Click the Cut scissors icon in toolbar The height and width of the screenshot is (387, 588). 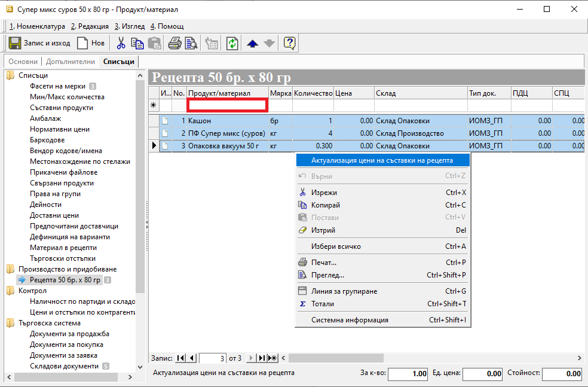pyautogui.click(x=121, y=43)
